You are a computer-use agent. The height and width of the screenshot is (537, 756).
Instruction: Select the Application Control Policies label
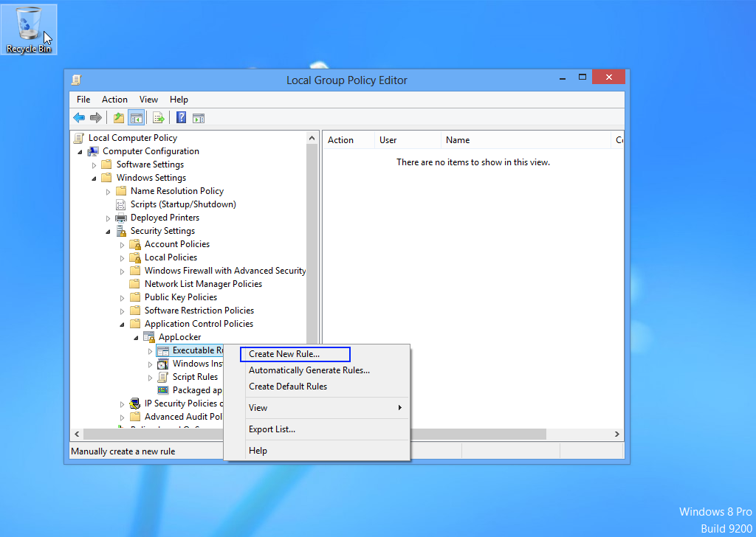click(x=199, y=324)
